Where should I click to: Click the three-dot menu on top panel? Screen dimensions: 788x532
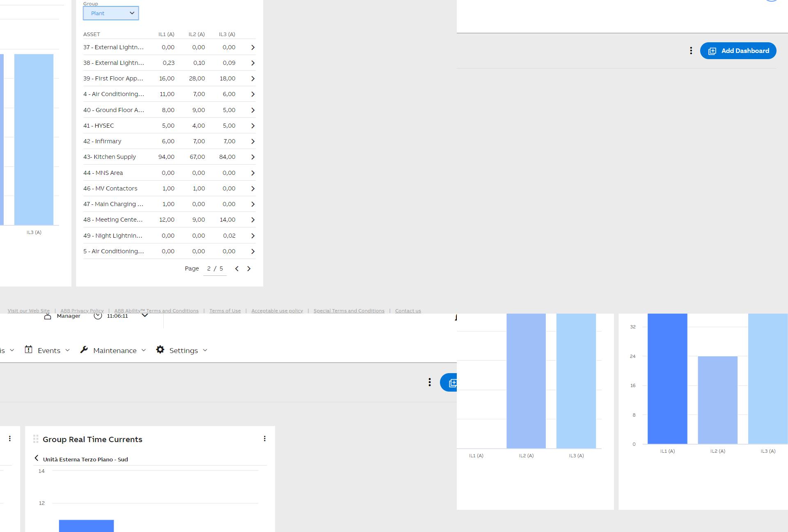[x=691, y=50]
